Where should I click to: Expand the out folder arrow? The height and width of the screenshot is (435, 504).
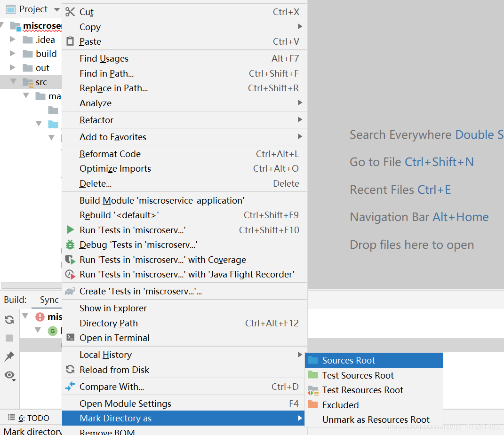click(x=13, y=67)
